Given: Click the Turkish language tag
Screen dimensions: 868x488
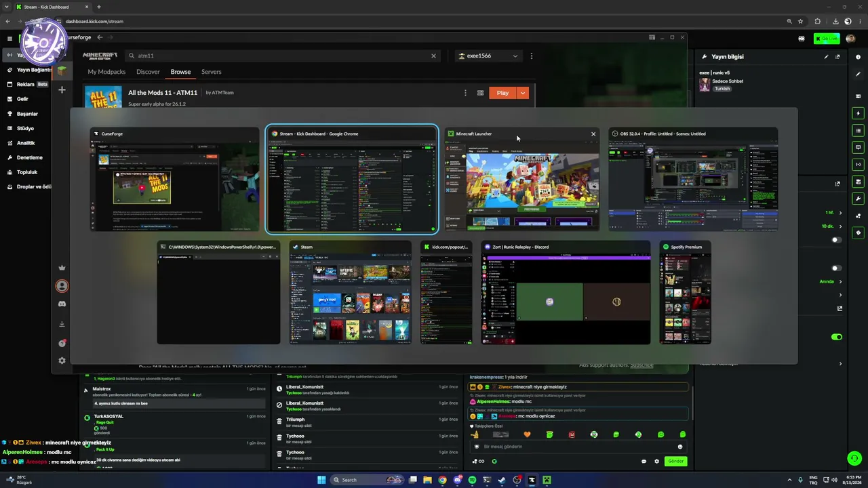Looking at the screenshot, I should (722, 89).
